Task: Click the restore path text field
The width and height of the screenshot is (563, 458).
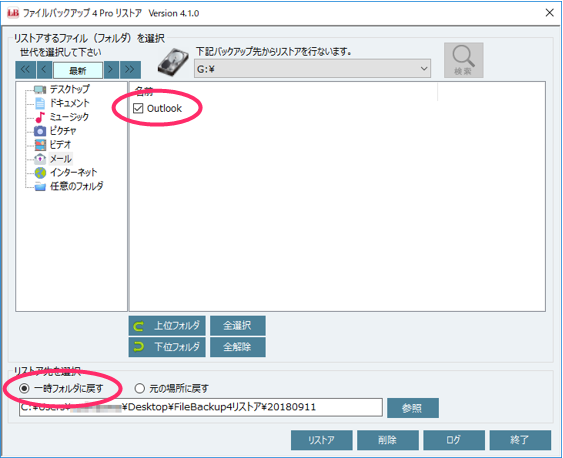Action: tap(201, 407)
